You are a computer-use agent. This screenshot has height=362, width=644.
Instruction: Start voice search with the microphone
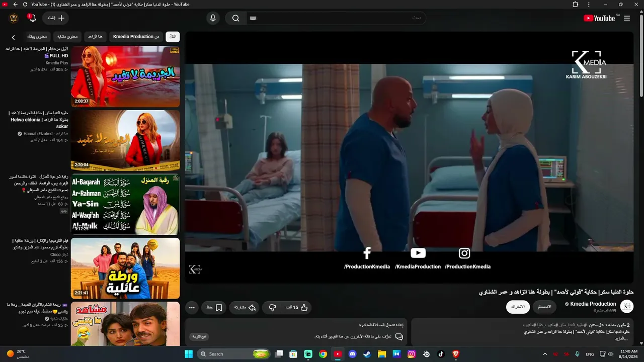click(x=213, y=18)
